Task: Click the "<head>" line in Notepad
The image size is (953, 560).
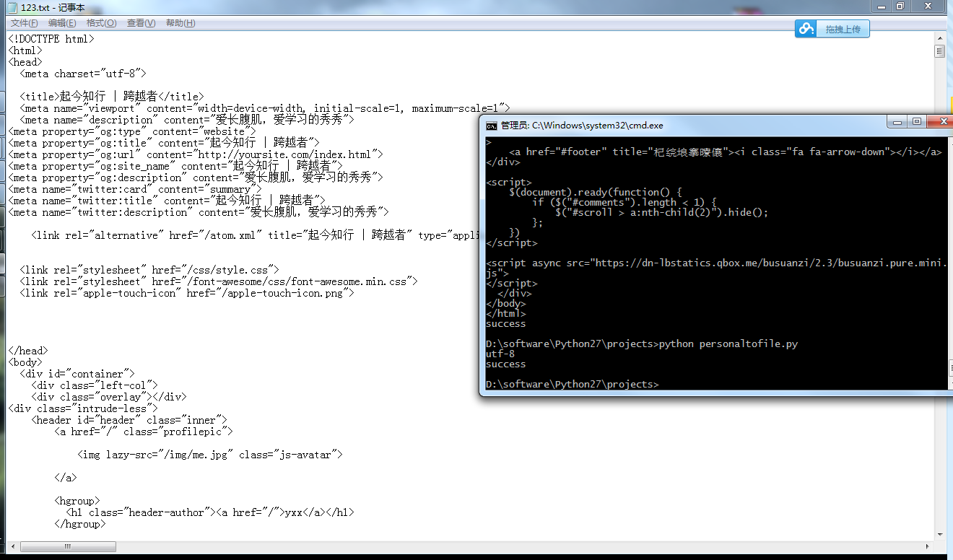Action: point(25,62)
